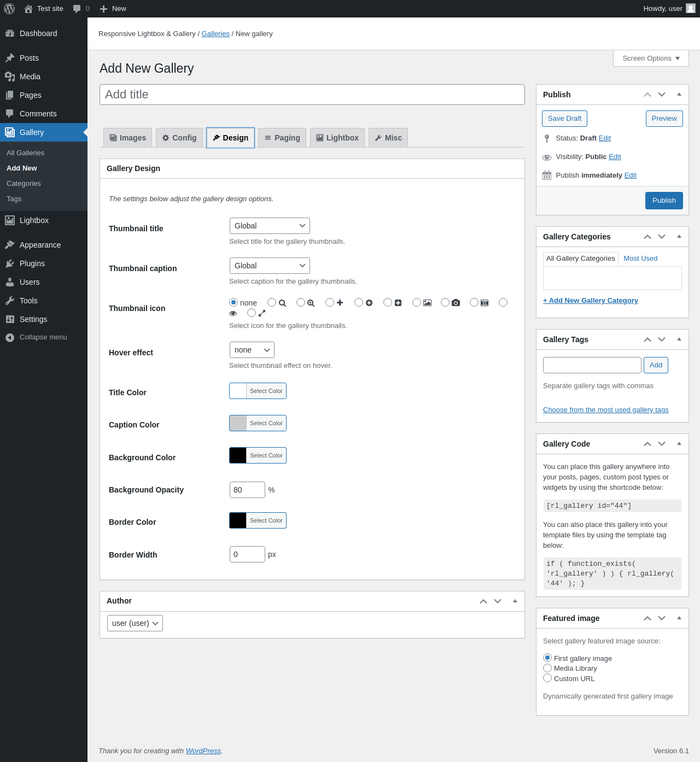This screenshot has width=700, height=762.
Task: Switch to the Paging tab
Action: click(282, 138)
